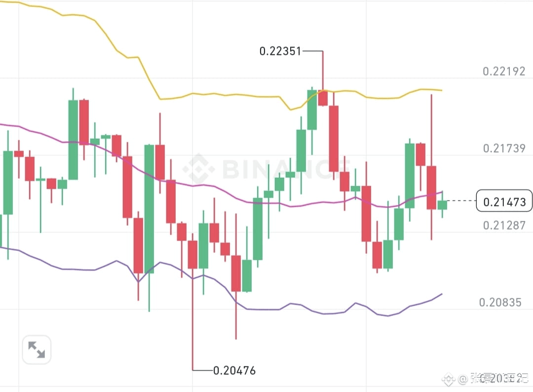Click the current price label 0.21473
This screenshot has height=392, width=533.
point(503,201)
